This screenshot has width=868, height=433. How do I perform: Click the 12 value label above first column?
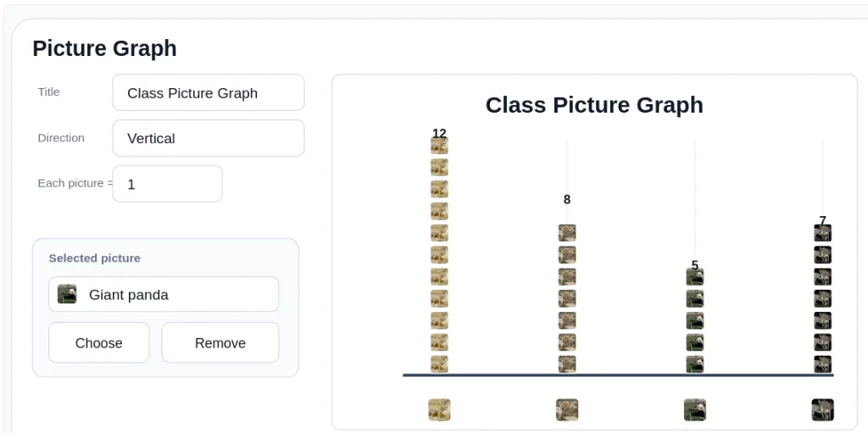click(x=439, y=133)
